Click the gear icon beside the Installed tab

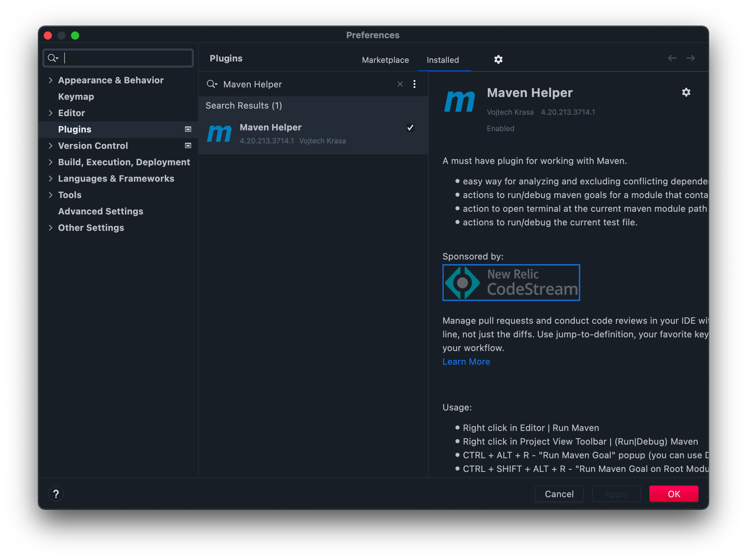[498, 59]
